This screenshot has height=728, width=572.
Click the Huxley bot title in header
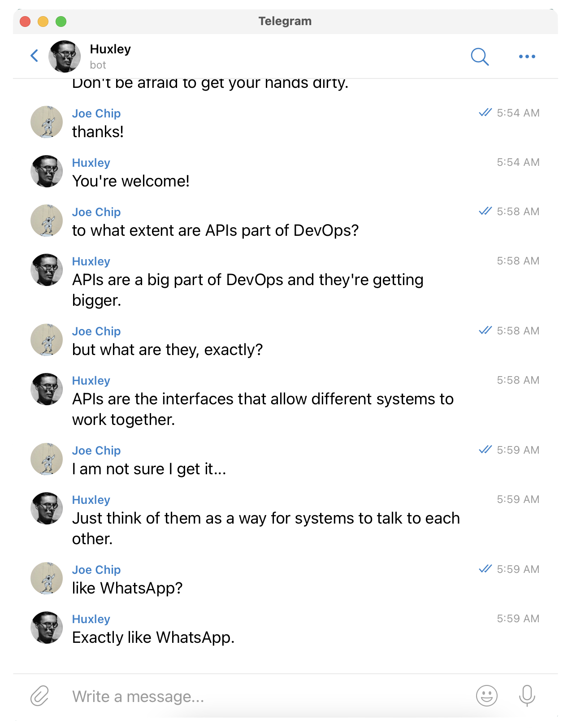(110, 49)
